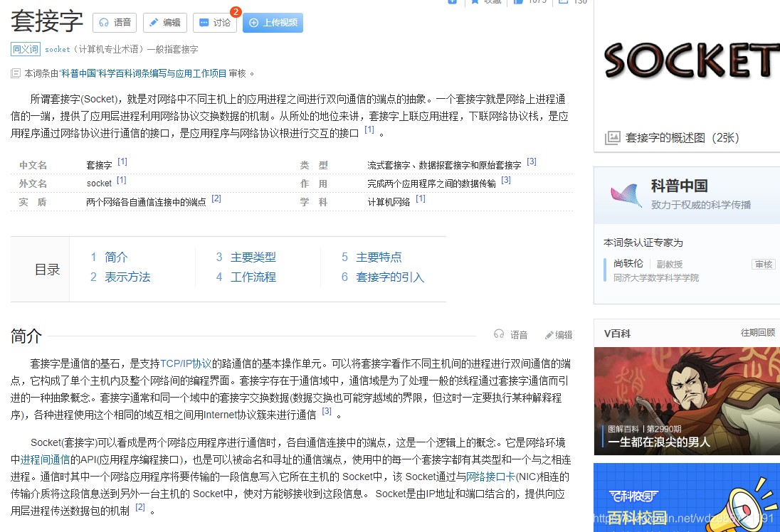Open expert 尚轶伦 profile
Image resolution: width=780 pixels, height=532 pixels.
pyautogui.click(x=628, y=264)
